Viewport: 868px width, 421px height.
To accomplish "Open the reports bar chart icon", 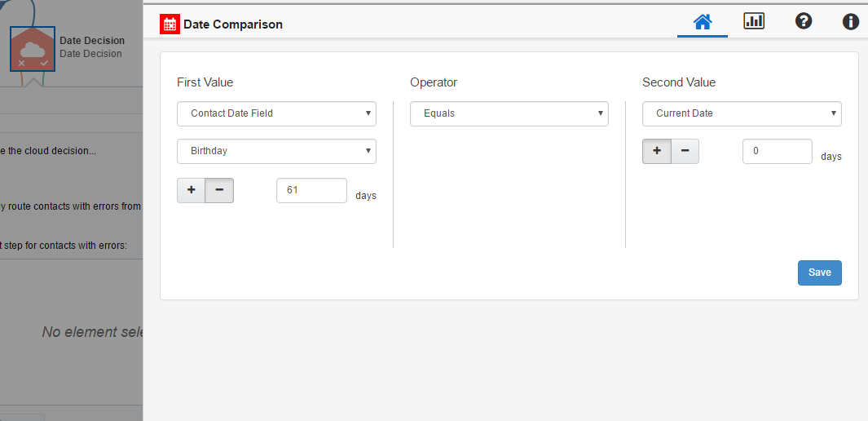I will pos(754,21).
